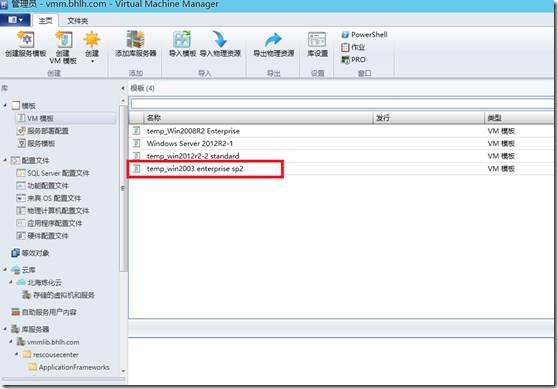This screenshot has width=558, height=389.
Task: Switch to the 主页 ribbon tab
Action: 45,21
